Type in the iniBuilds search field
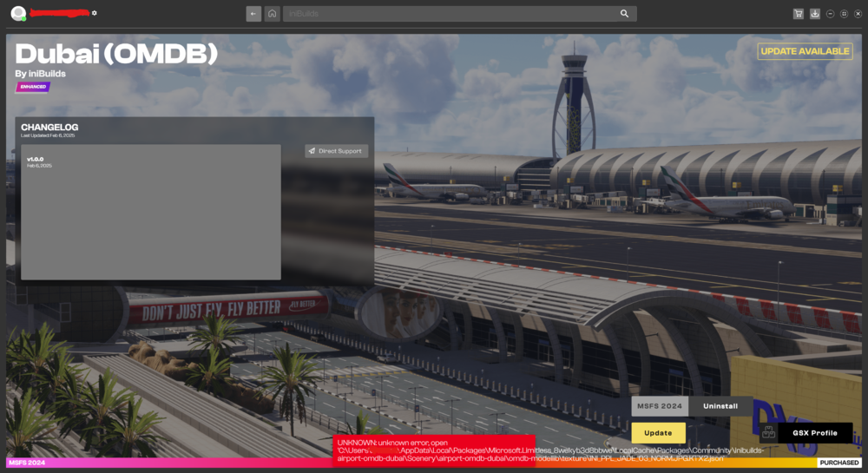The image size is (868, 473). [450, 14]
